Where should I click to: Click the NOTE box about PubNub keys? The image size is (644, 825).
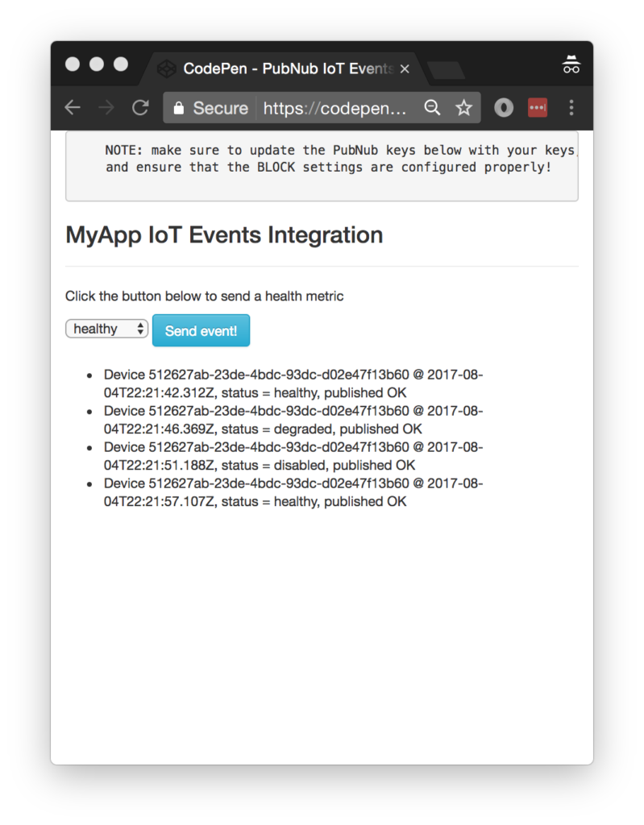point(322,165)
